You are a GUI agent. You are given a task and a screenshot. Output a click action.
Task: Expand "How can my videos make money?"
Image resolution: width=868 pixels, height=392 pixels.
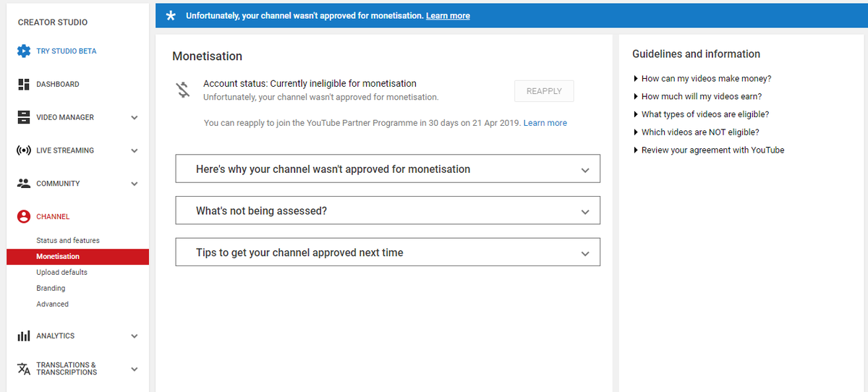coord(702,78)
